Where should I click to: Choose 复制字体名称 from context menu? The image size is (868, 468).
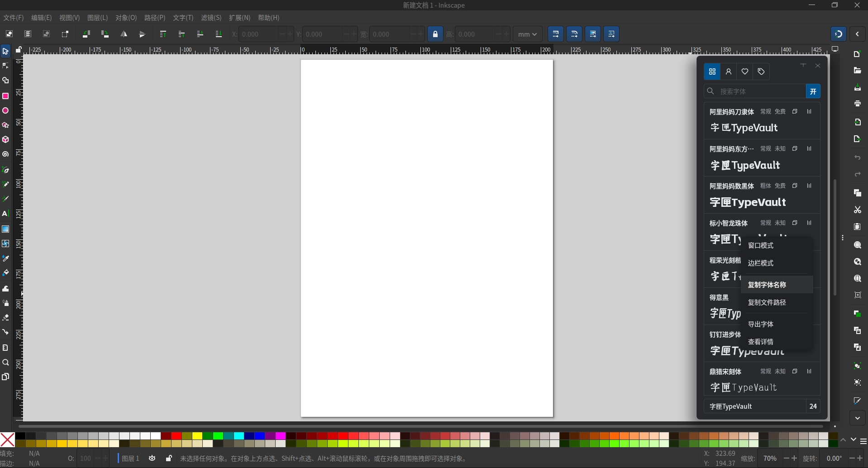click(767, 285)
